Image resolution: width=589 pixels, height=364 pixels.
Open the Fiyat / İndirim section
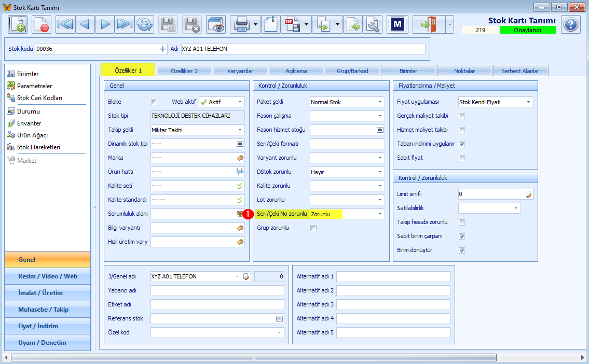(47, 326)
